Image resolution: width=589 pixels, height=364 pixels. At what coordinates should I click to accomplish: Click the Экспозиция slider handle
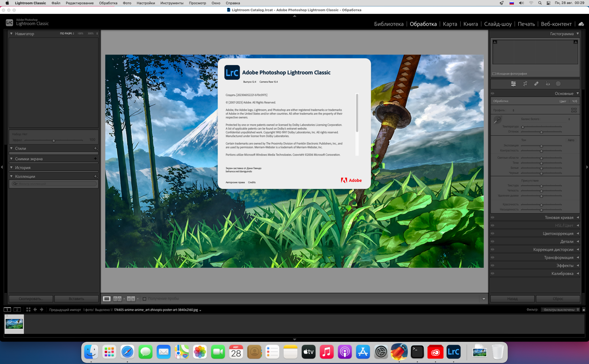pos(541,146)
